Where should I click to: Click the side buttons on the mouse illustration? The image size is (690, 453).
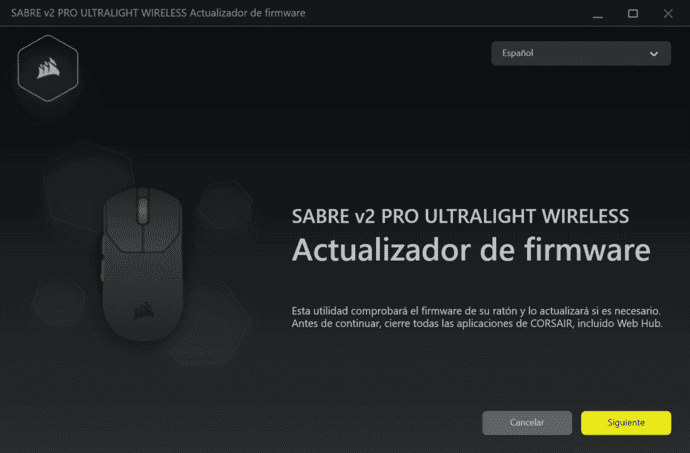tap(103, 258)
